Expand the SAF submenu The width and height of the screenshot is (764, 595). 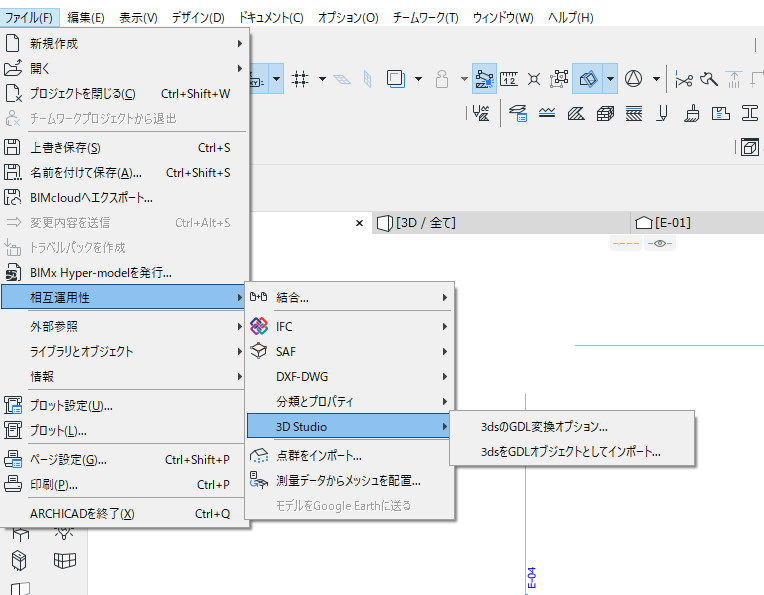349,351
